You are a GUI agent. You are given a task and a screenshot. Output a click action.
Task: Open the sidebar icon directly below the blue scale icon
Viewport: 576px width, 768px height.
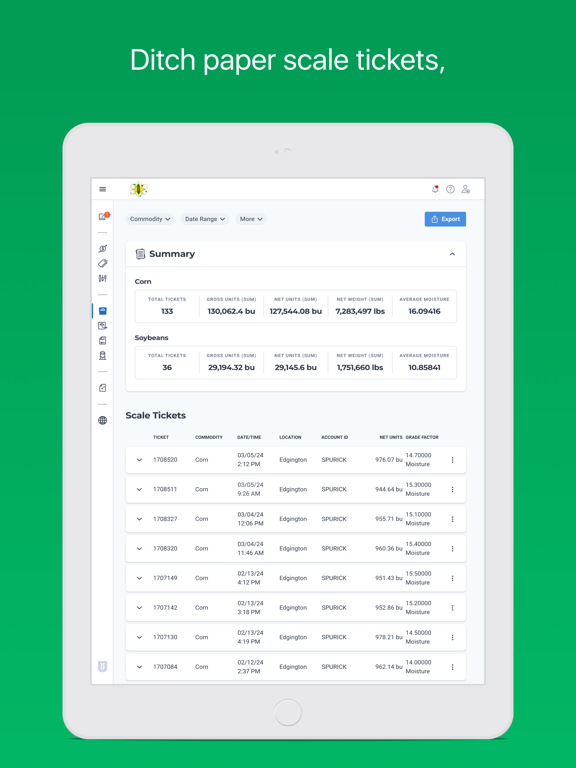[102, 326]
